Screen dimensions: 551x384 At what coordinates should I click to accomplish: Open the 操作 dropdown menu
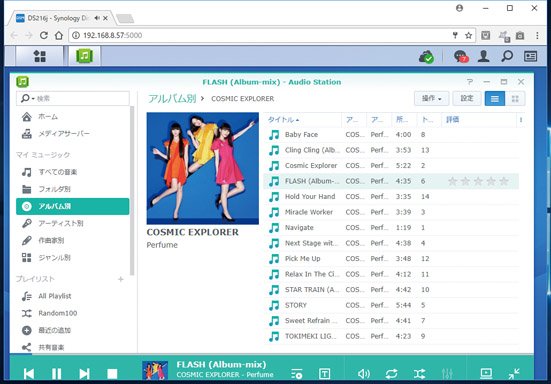pos(432,98)
